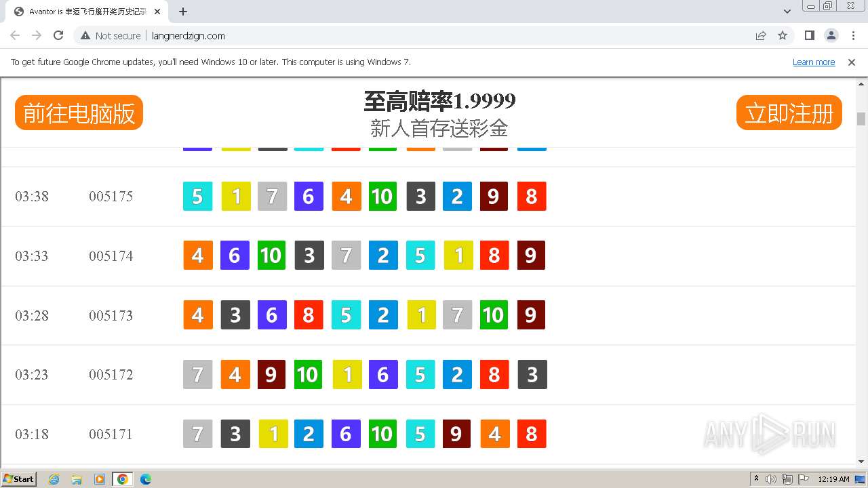This screenshot has height=488, width=868.
Task: Select time 03:28 in results table
Action: click(32, 316)
